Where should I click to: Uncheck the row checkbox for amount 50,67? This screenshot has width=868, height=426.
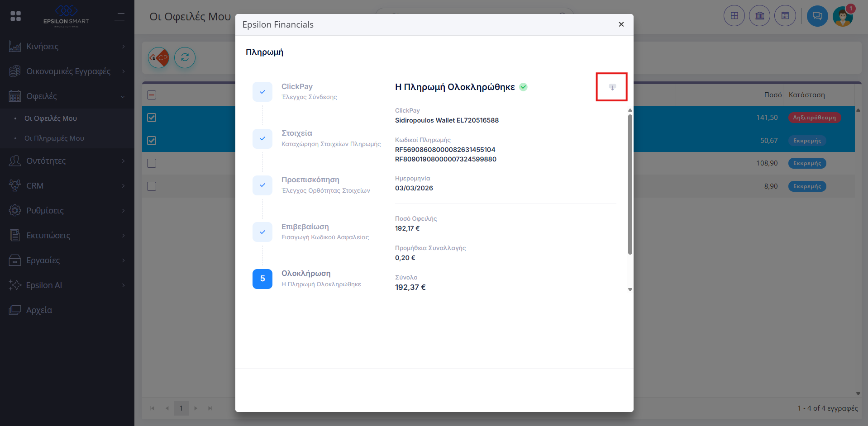tap(152, 141)
